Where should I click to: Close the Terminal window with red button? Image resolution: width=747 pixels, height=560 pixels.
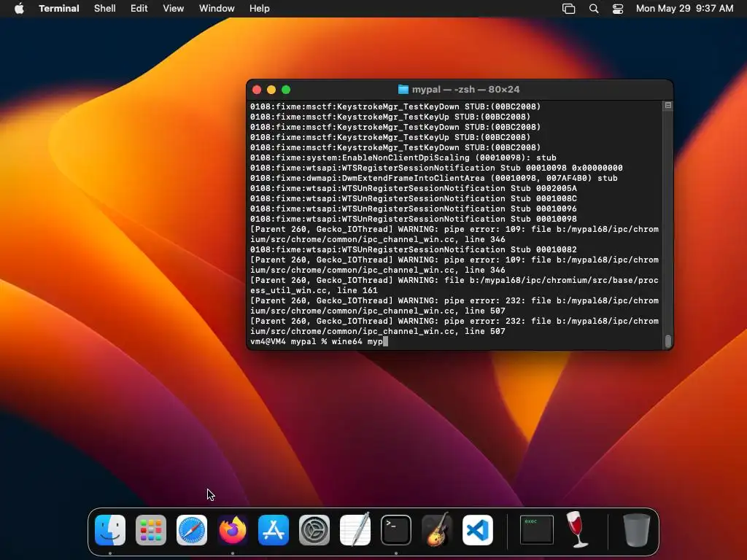pos(257,90)
